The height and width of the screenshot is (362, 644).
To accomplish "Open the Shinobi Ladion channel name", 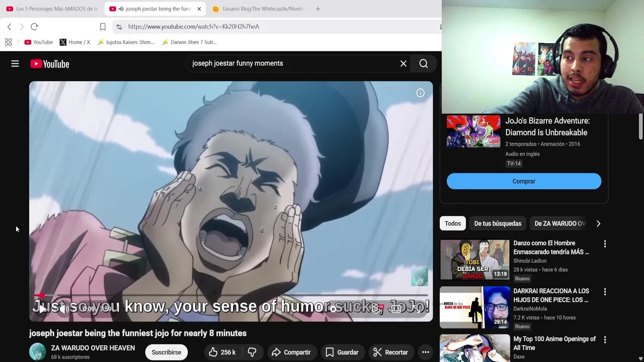I will click(530, 261).
